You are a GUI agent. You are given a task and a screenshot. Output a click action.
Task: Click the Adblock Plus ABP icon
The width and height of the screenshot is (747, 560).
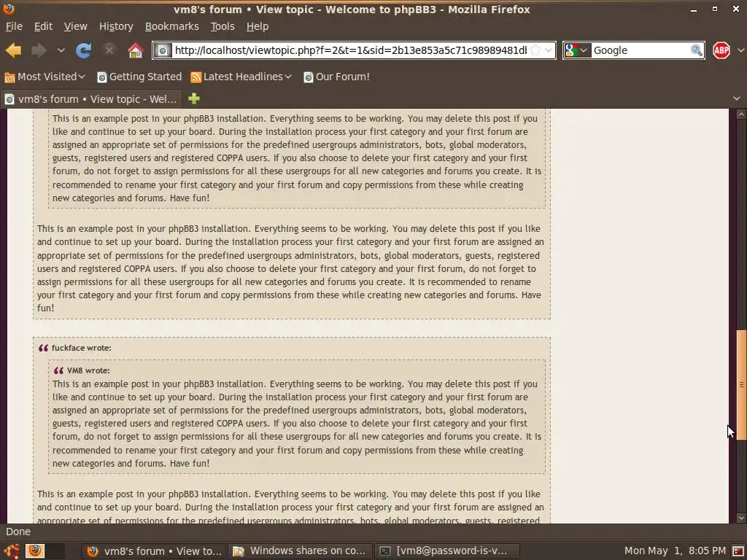(x=721, y=50)
